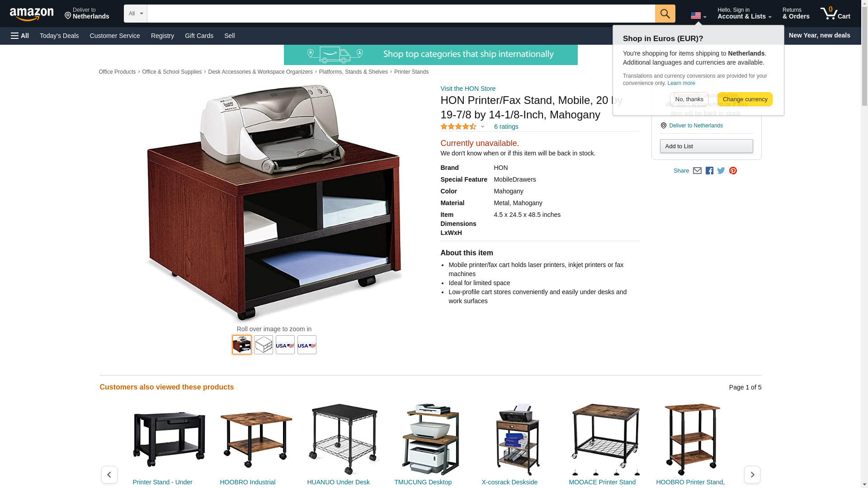Viewport: 868px width, 488px height.
Task: Share on Pinterest icon
Action: [733, 171]
